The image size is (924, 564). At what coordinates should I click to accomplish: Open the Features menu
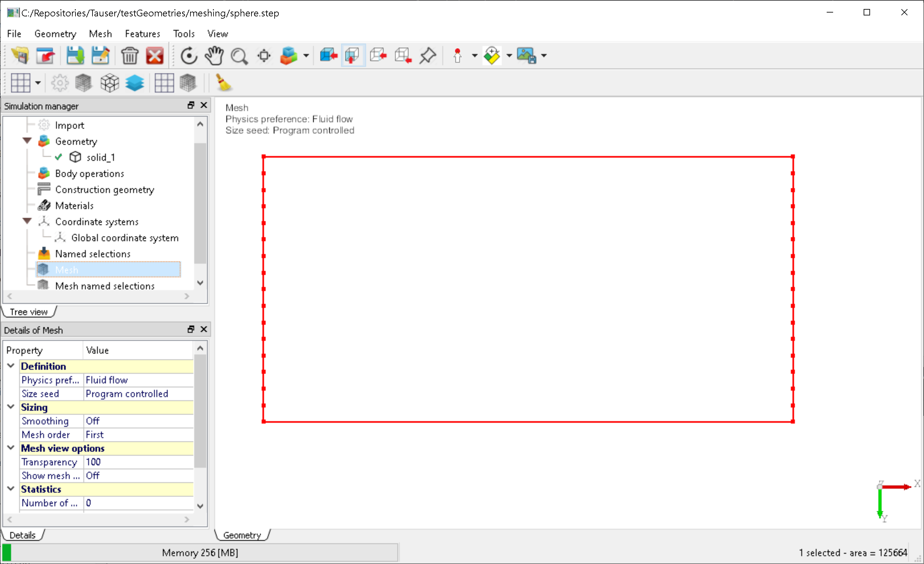[143, 34]
